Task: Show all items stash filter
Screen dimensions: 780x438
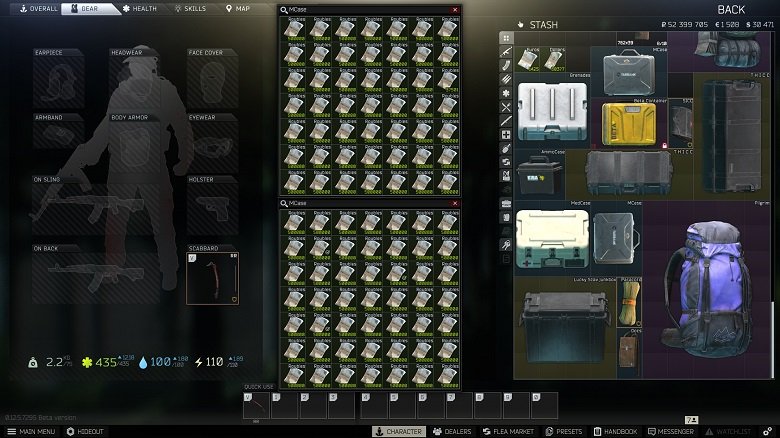Action: (506, 38)
